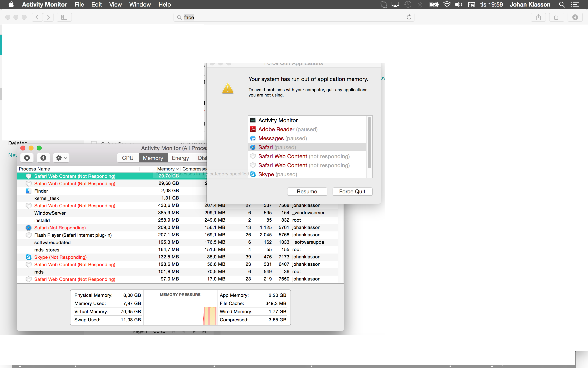Click yellow warning icon in dialog
This screenshot has height=368, width=588.
(228, 88)
